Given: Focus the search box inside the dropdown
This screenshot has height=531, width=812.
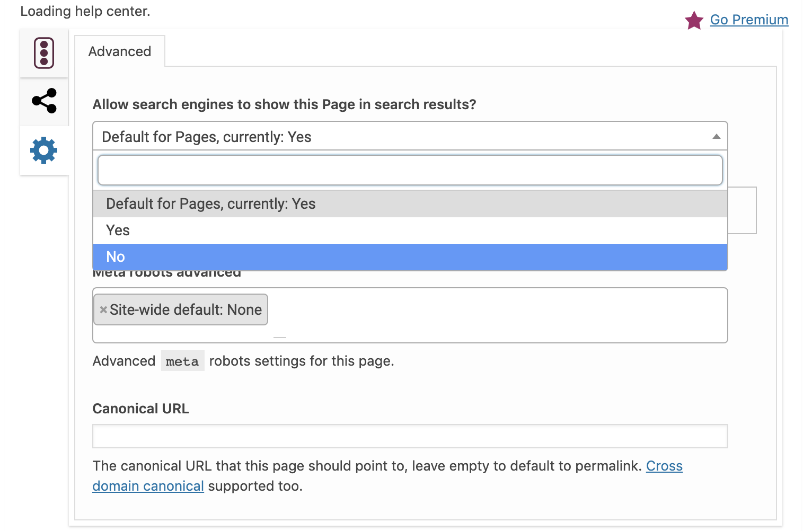Looking at the screenshot, I should tap(410, 170).
